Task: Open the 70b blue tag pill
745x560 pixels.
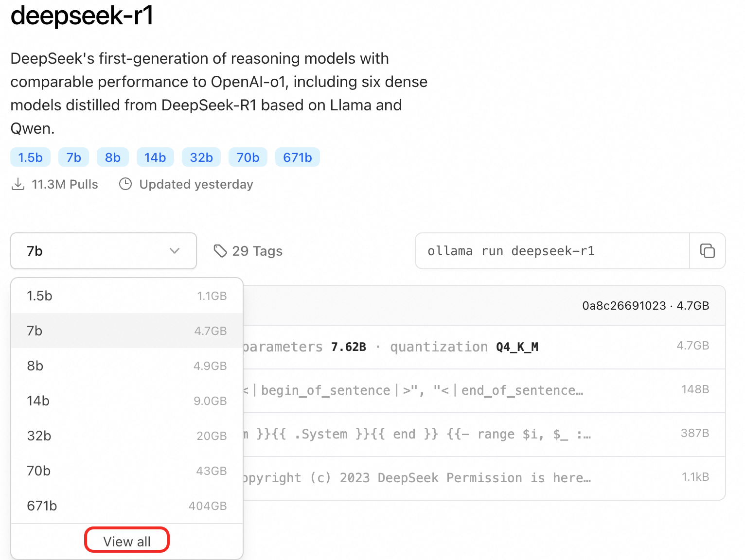Action: coord(248,157)
